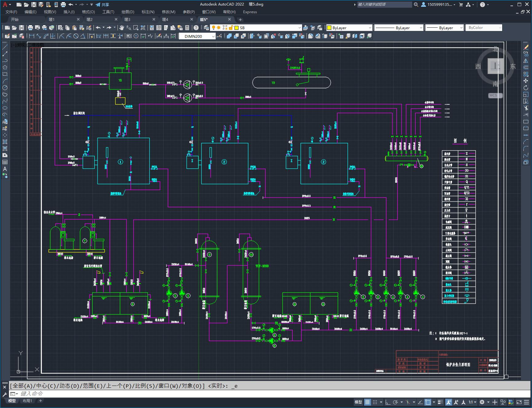Image resolution: width=532 pixels, height=408 pixels.
Task: Toggle annotation visibility in the status bar
Action: pos(448,402)
